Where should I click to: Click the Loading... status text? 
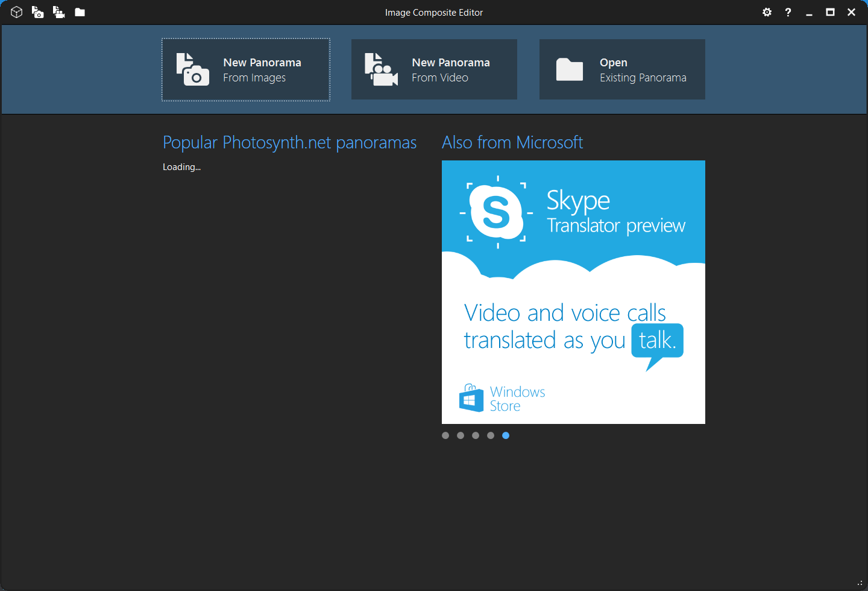click(181, 167)
